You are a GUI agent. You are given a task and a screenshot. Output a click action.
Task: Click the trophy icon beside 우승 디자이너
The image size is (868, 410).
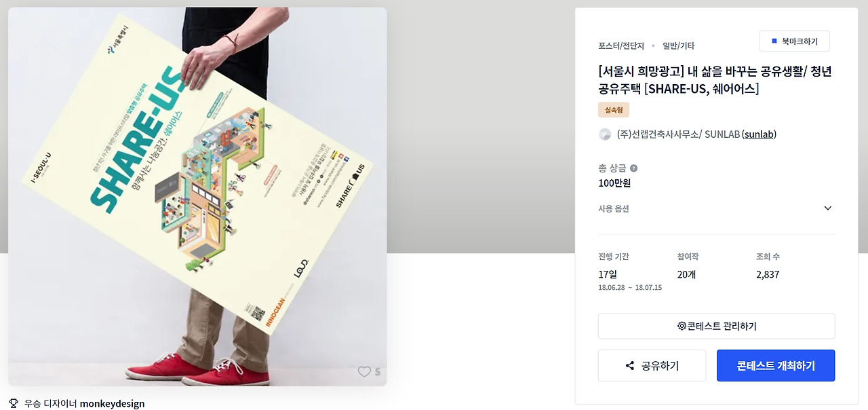tap(14, 403)
